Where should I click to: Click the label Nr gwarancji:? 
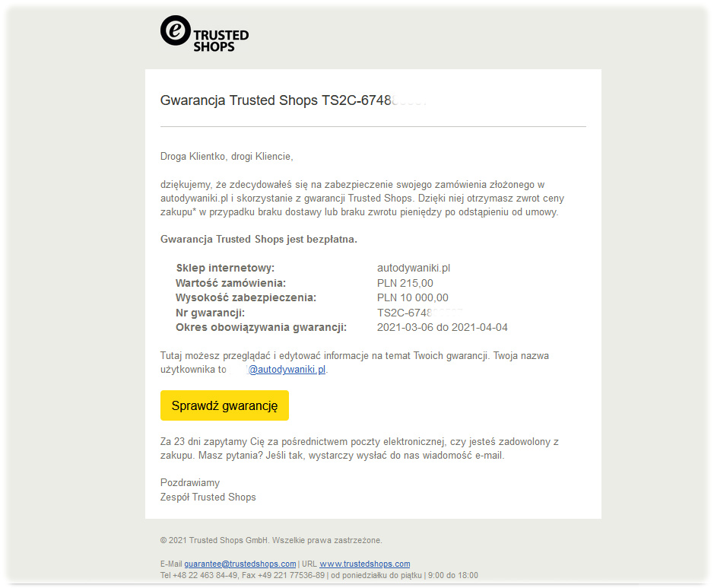211,313
